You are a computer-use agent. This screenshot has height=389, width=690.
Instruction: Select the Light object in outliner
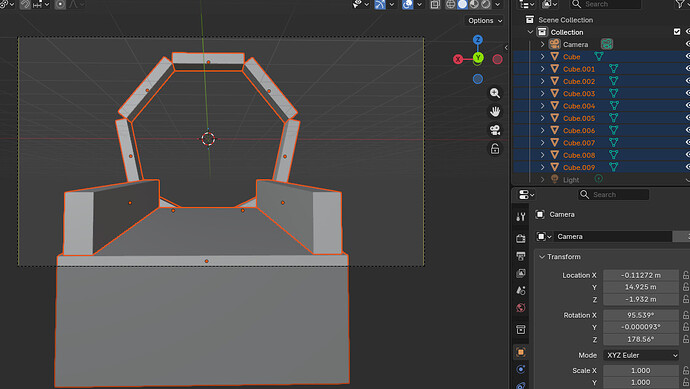tap(571, 180)
